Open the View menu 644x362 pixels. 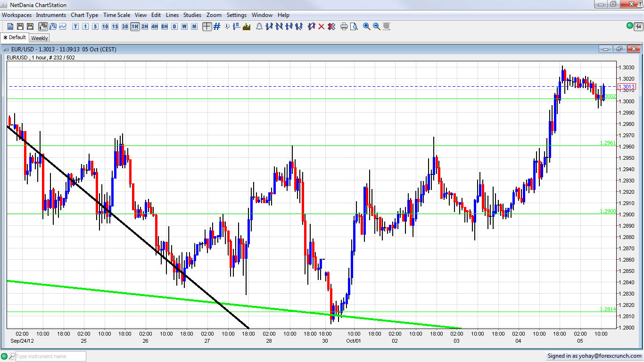(141, 15)
